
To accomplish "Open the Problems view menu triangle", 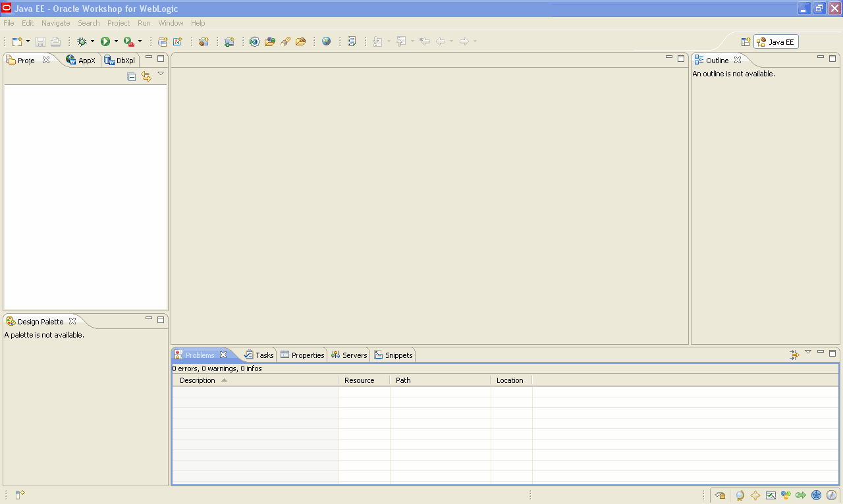I will click(x=808, y=352).
